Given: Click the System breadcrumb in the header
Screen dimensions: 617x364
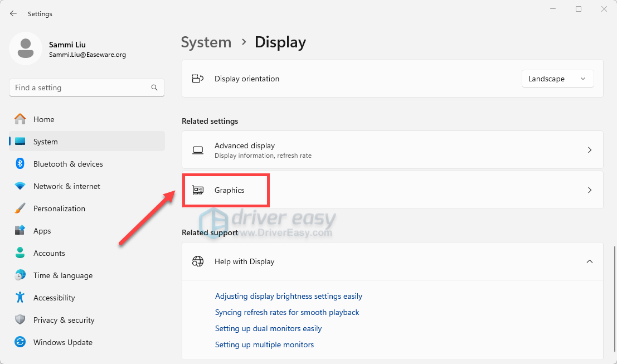Looking at the screenshot, I should point(206,42).
